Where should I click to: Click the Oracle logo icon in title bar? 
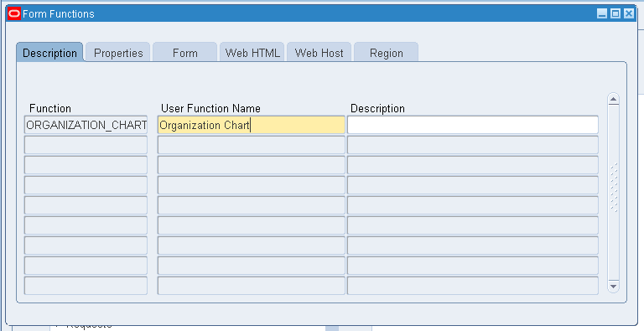[14, 13]
